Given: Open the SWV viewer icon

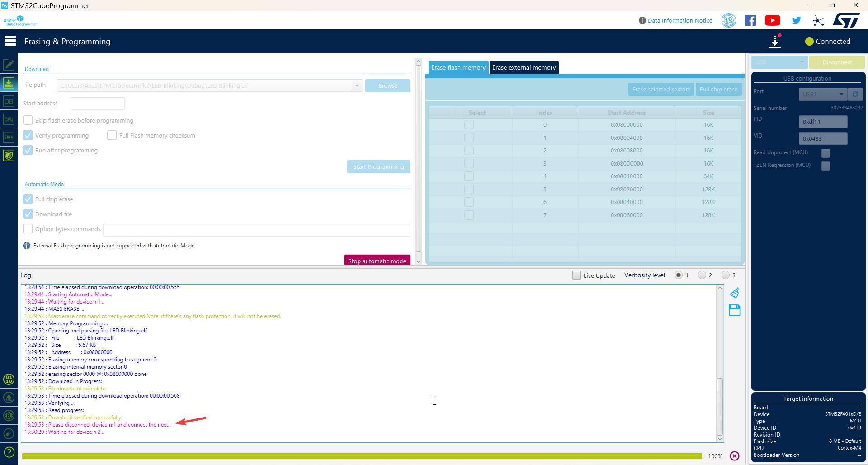Looking at the screenshot, I should [x=9, y=137].
